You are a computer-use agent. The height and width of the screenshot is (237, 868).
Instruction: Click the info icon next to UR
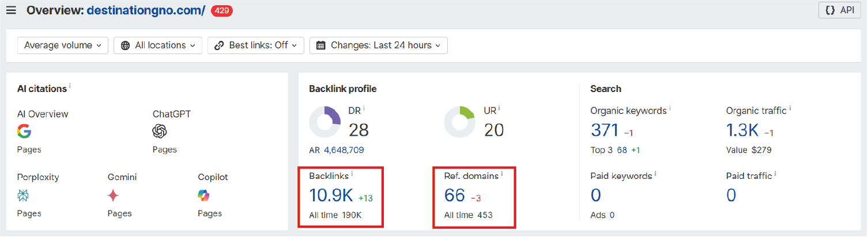coord(500,108)
